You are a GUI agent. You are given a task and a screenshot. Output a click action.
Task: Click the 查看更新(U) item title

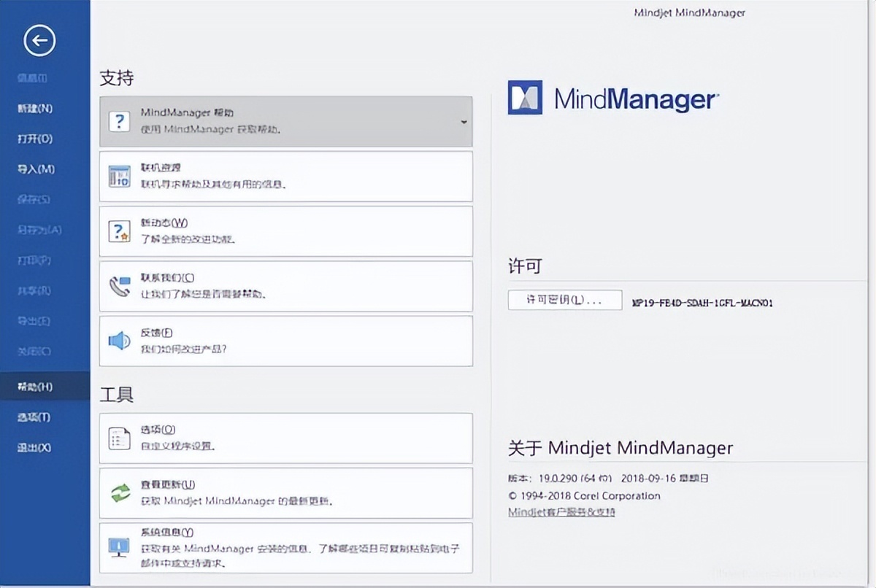tap(168, 485)
